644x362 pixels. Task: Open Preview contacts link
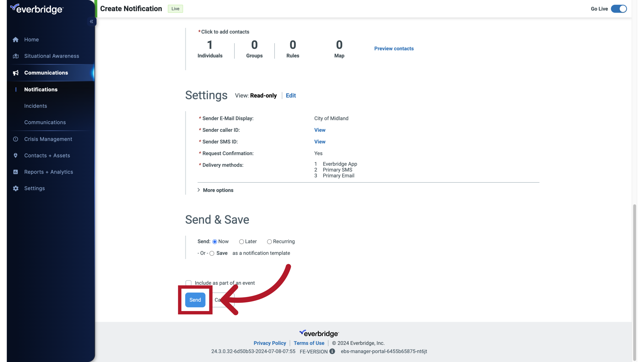coord(394,48)
